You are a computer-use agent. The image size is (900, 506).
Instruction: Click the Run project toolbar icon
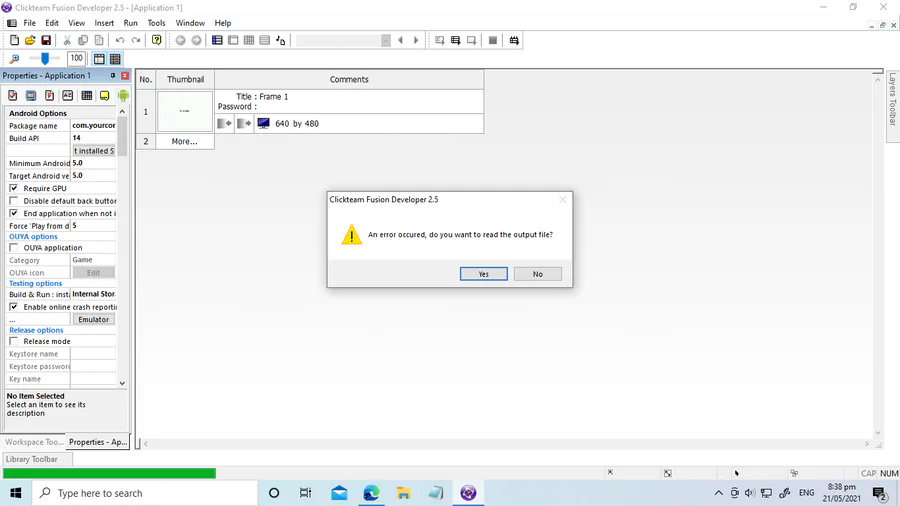439,40
